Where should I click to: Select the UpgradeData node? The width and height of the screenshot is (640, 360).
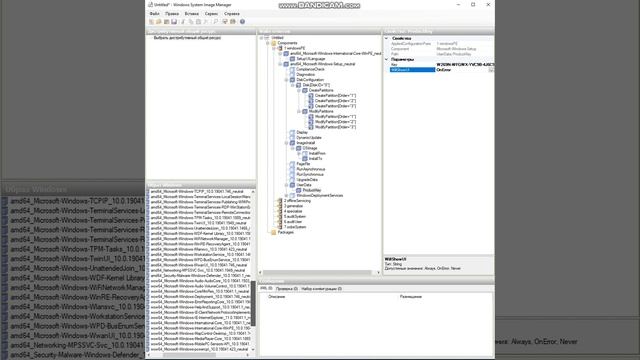(x=307, y=180)
